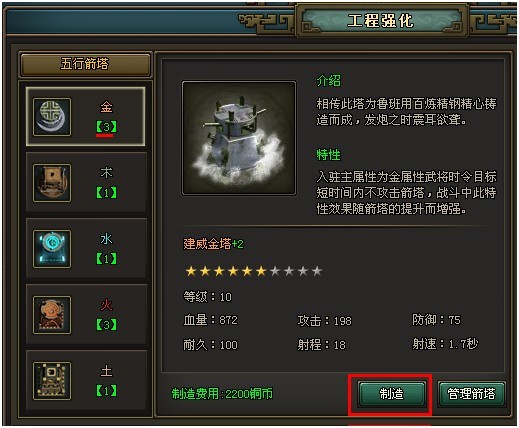The height and width of the screenshot is (428, 519).
Task: Click the 水 tower name label
Action: [x=106, y=239]
